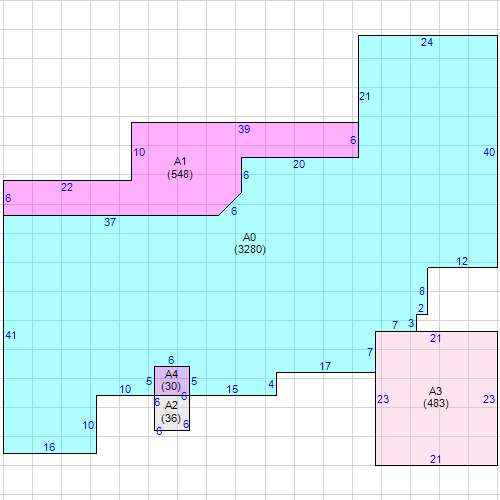Select the 21 label on A3's top edge

pyautogui.click(x=436, y=339)
